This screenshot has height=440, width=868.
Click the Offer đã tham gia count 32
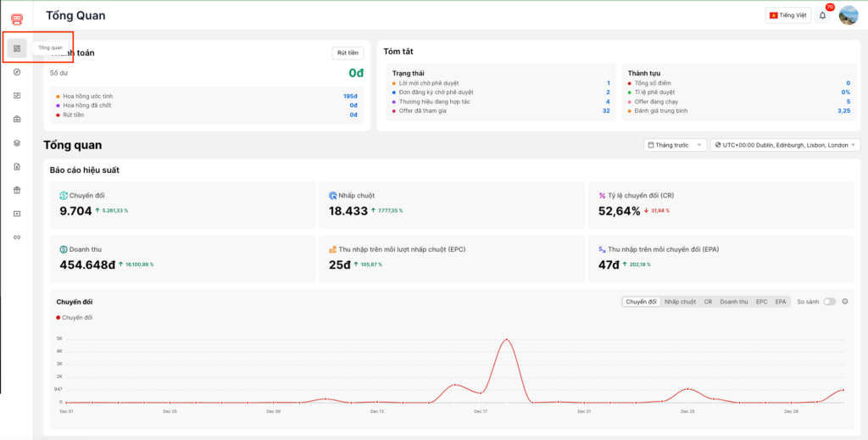pos(606,111)
